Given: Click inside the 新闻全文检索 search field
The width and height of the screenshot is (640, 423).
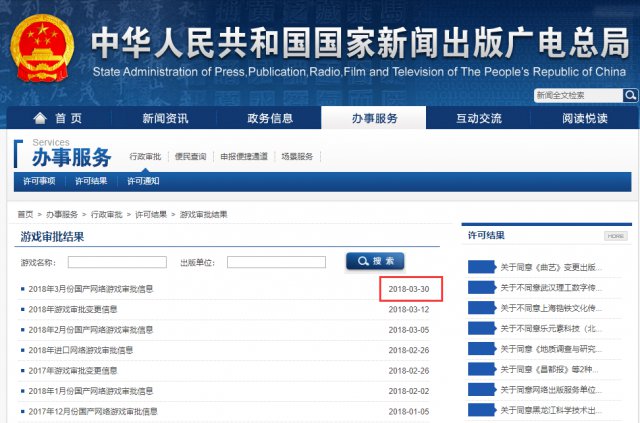Looking at the screenshot, I should (578, 96).
